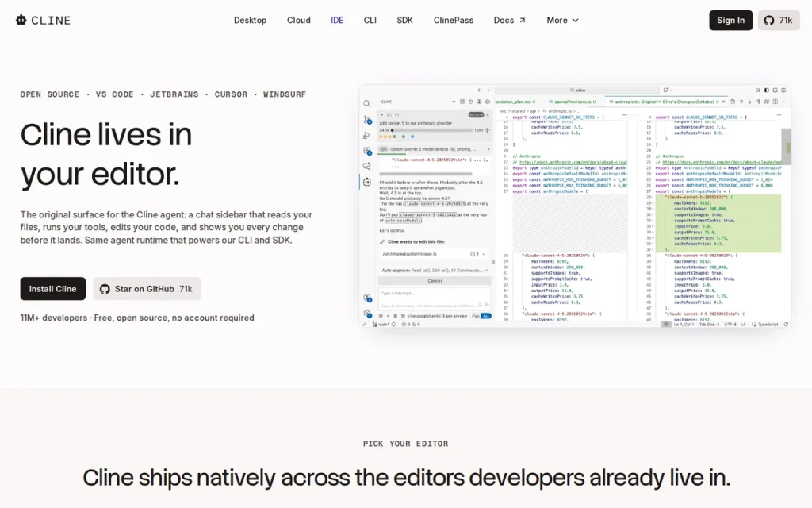Navigate to the SDK page

(x=405, y=20)
